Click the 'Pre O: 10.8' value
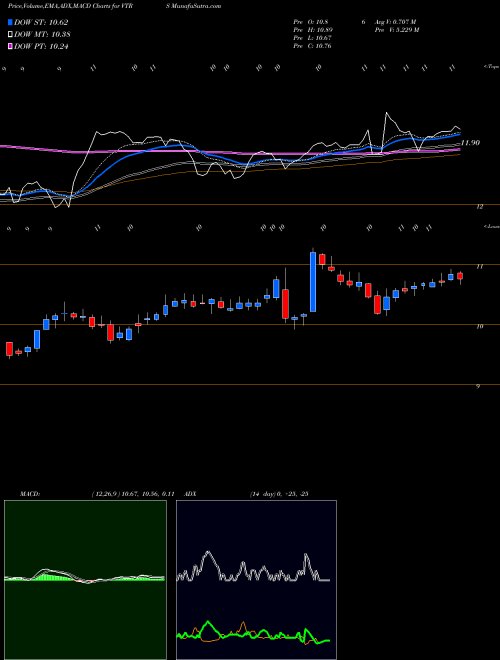The height and width of the screenshot is (660, 500). click(313, 22)
